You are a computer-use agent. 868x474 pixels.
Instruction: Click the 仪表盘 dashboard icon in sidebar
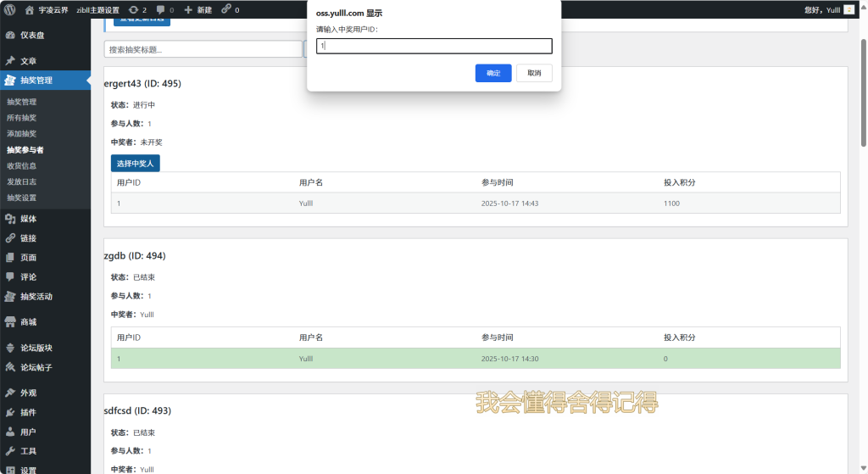[x=10, y=36]
